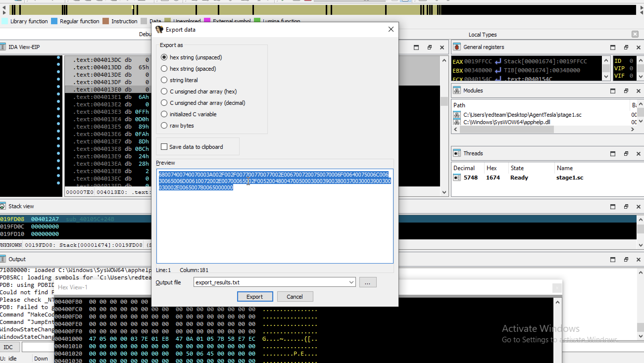Viewport: 644px width, 363px height.
Task: Cancel the Export data dialog
Action: click(x=295, y=296)
